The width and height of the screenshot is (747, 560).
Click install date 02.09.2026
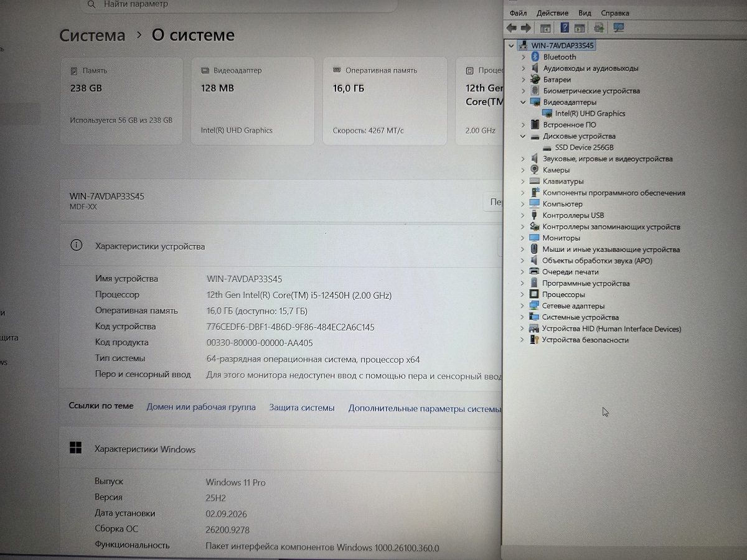click(225, 514)
